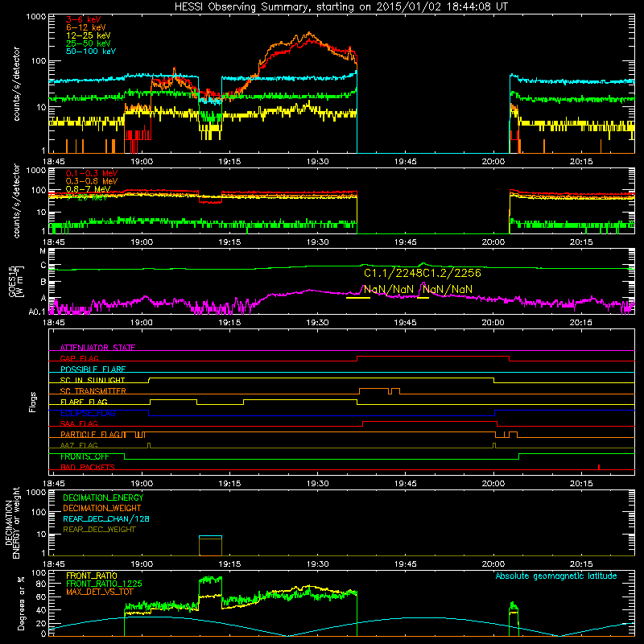
Task: Click the yellow bar under C1.2 flare
Action: click(423, 298)
